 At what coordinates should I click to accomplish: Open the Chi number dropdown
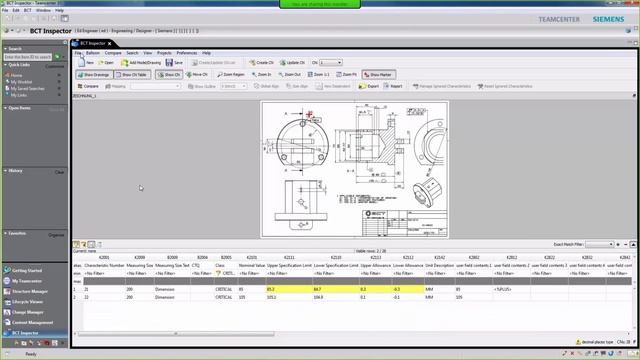click(331, 62)
